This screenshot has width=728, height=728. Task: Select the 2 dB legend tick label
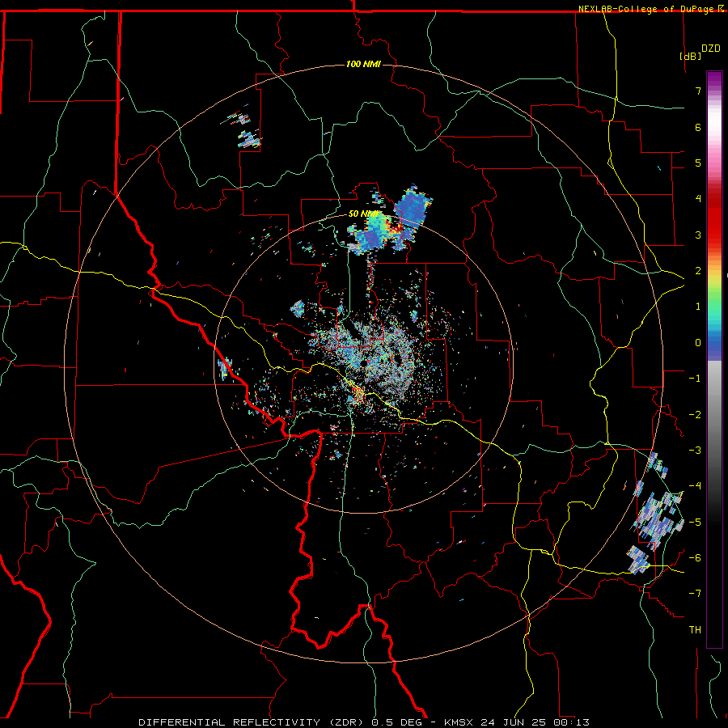click(698, 271)
